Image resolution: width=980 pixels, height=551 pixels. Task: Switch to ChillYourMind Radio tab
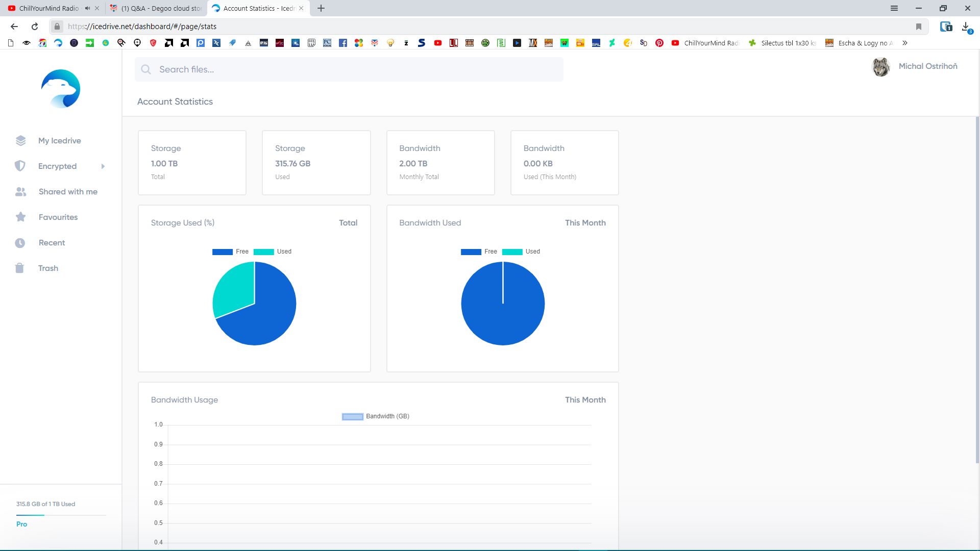[x=48, y=8]
